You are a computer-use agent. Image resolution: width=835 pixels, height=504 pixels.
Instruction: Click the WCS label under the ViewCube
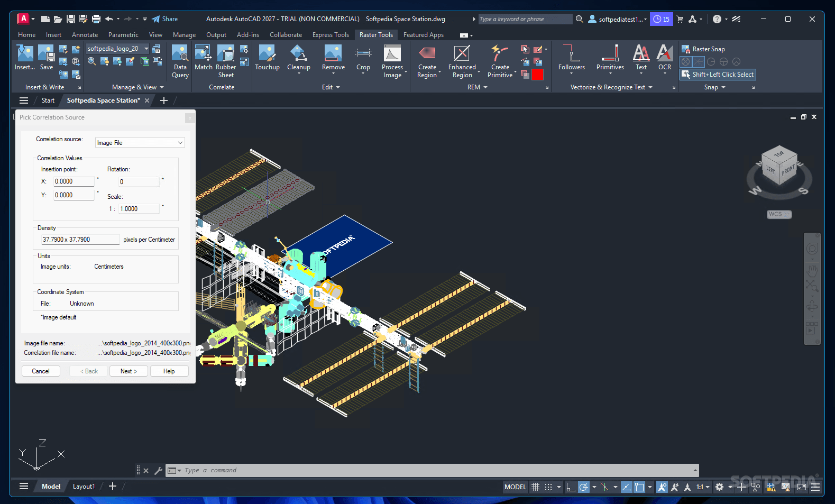pyautogui.click(x=779, y=214)
